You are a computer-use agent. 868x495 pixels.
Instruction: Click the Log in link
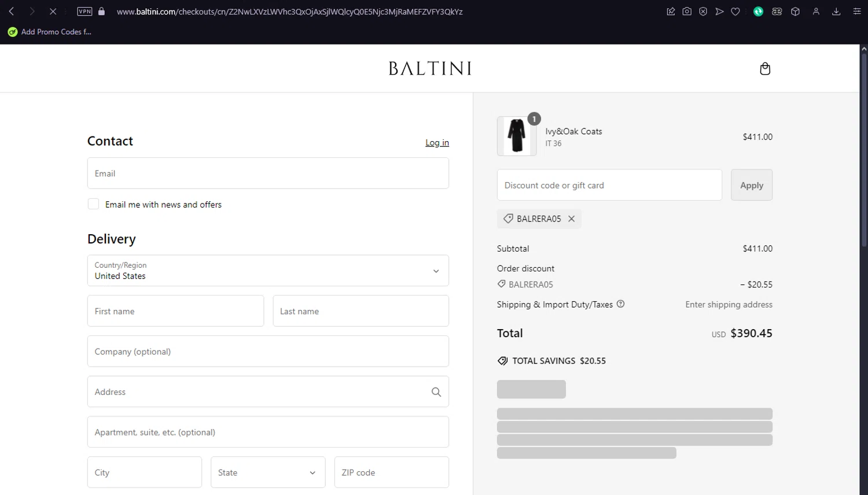437,143
